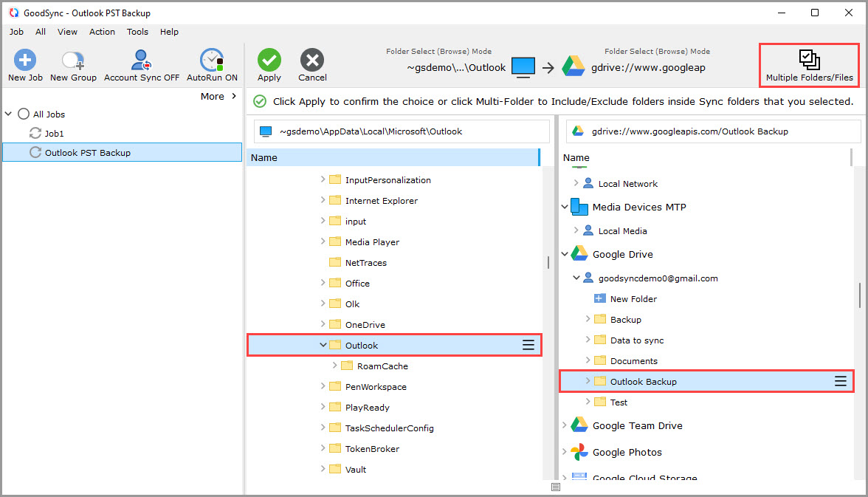Click the sync icon for Outlook PST Backup job
The height and width of the screenshot is (497, 868).
tap(35, 152)
